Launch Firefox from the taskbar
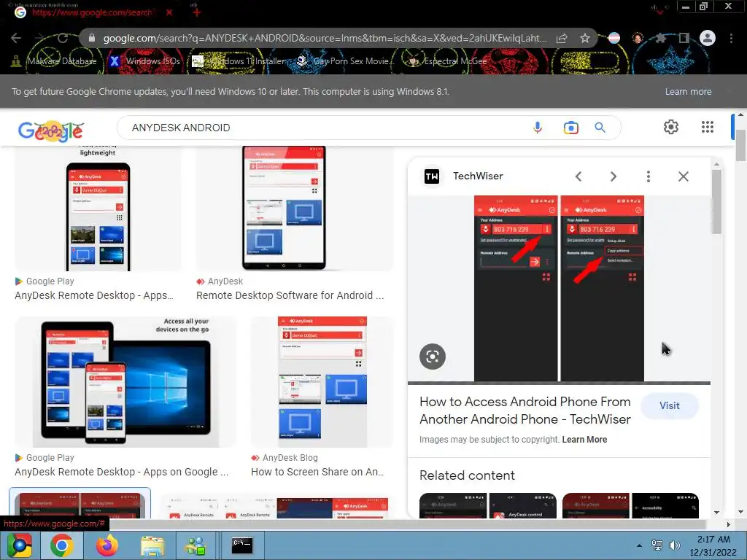Viewport: 747px width, 560px height. tap(107, 545)
